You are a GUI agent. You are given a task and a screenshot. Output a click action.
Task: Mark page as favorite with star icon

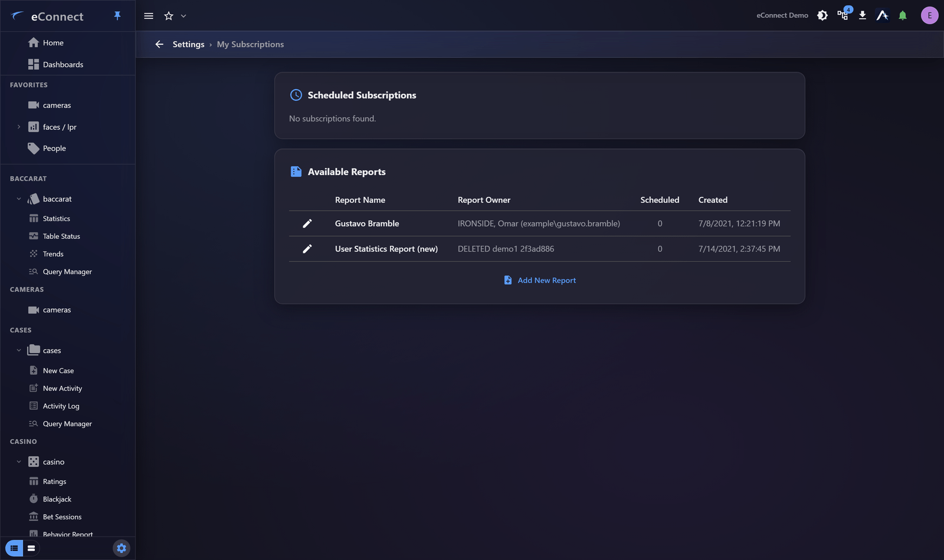click(x=169, y=16)
